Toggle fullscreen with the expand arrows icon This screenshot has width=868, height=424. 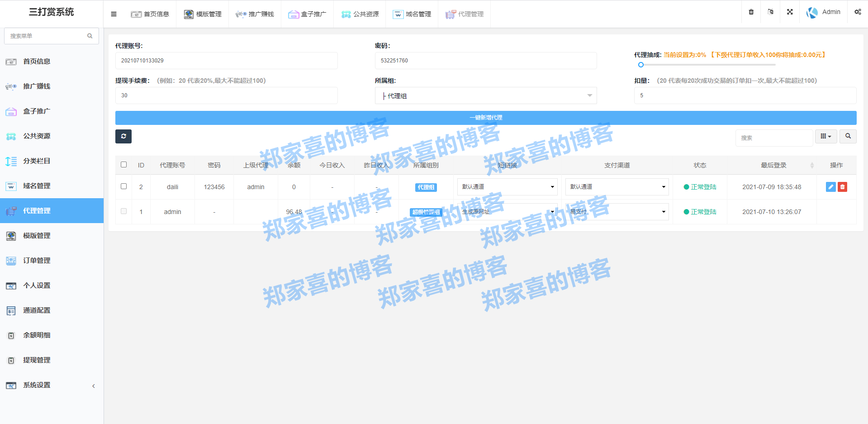790,12
